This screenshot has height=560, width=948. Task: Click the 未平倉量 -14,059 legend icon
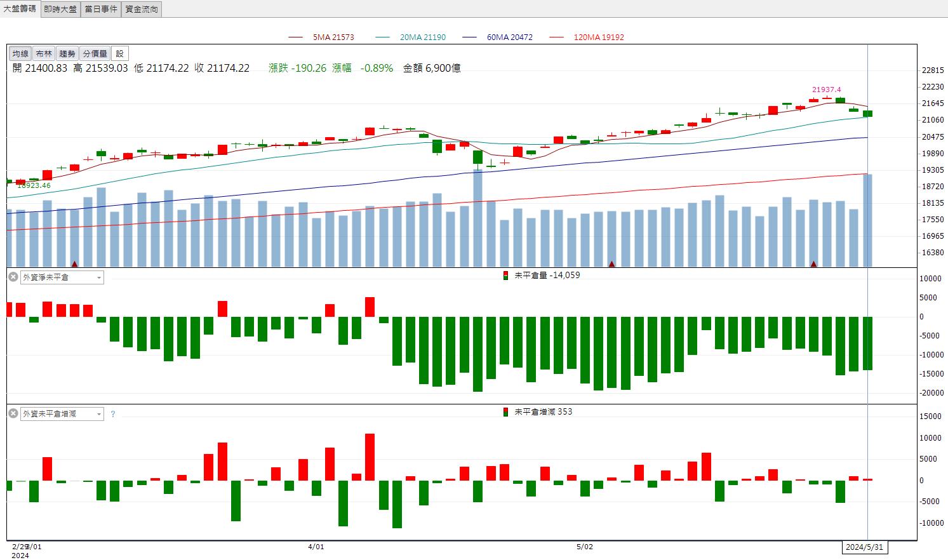506,276
